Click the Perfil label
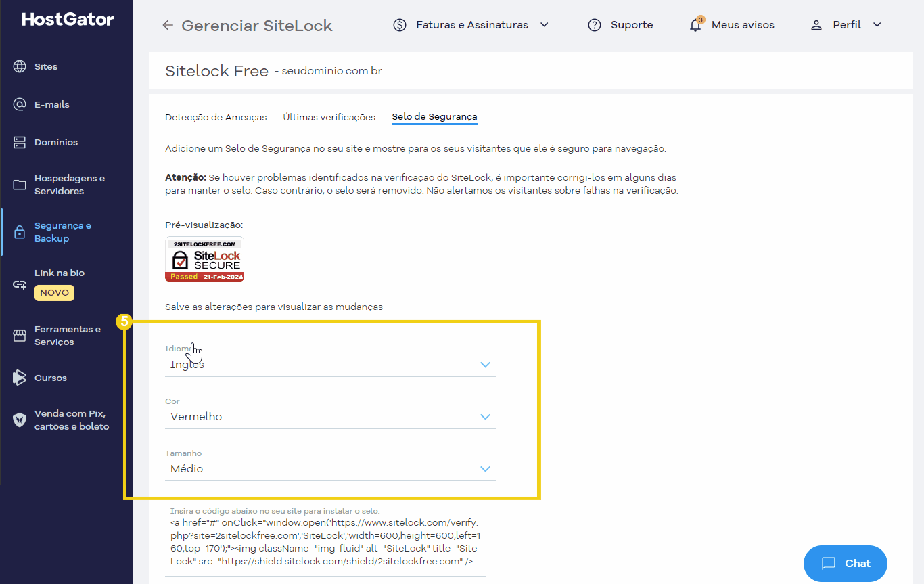Image resolution: width=924 pixels, height=584 pixels. (847, 25)
